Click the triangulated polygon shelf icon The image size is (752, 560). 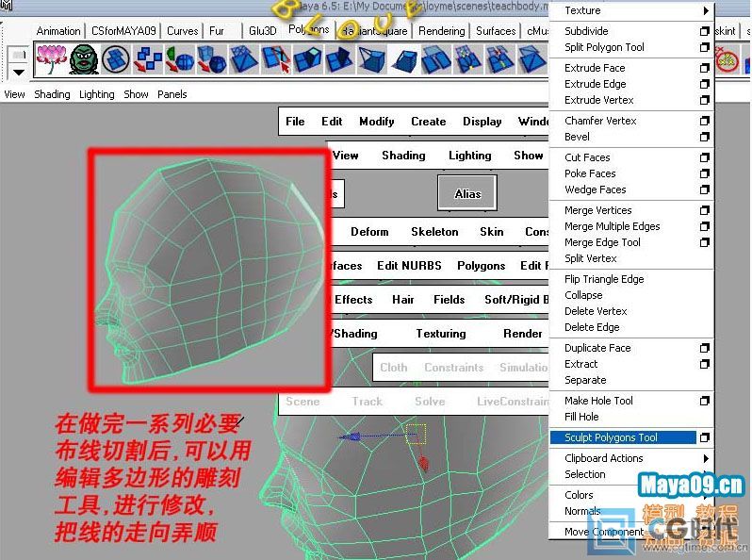(x=244, y=59)
